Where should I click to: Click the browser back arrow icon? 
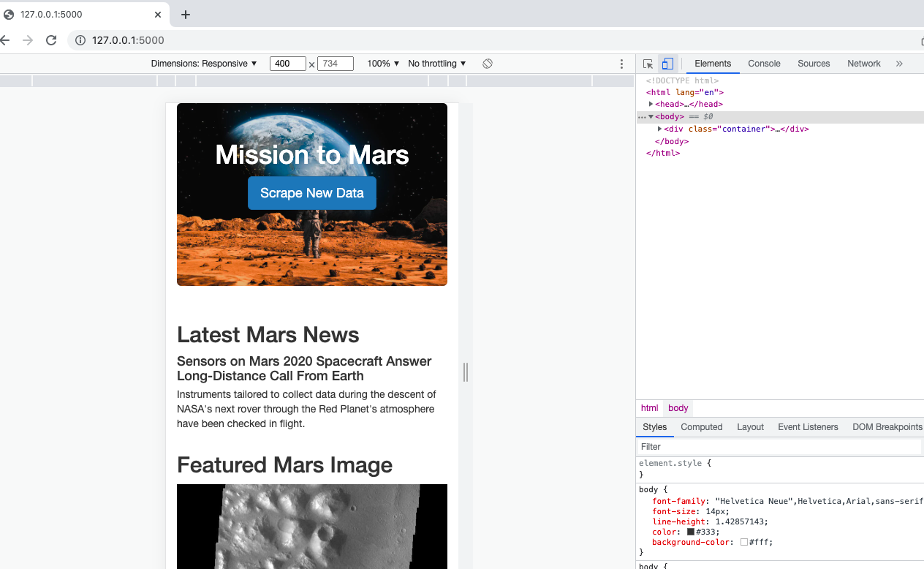(6, 40)
